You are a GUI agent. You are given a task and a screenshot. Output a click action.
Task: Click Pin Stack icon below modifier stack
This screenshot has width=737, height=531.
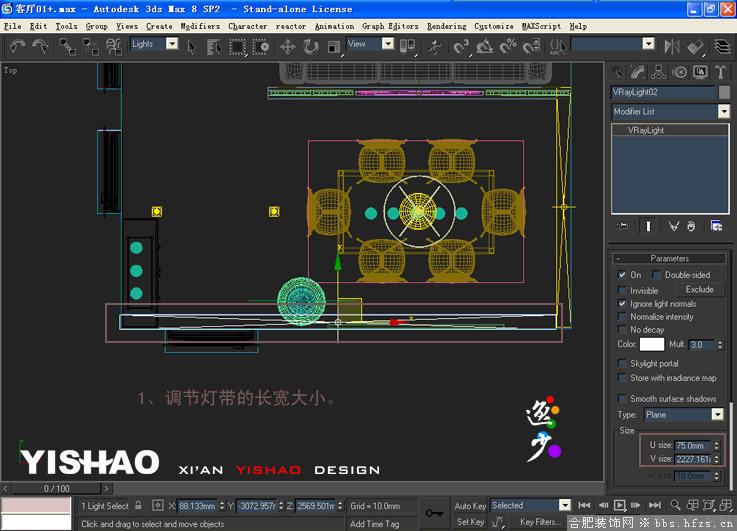623,226
